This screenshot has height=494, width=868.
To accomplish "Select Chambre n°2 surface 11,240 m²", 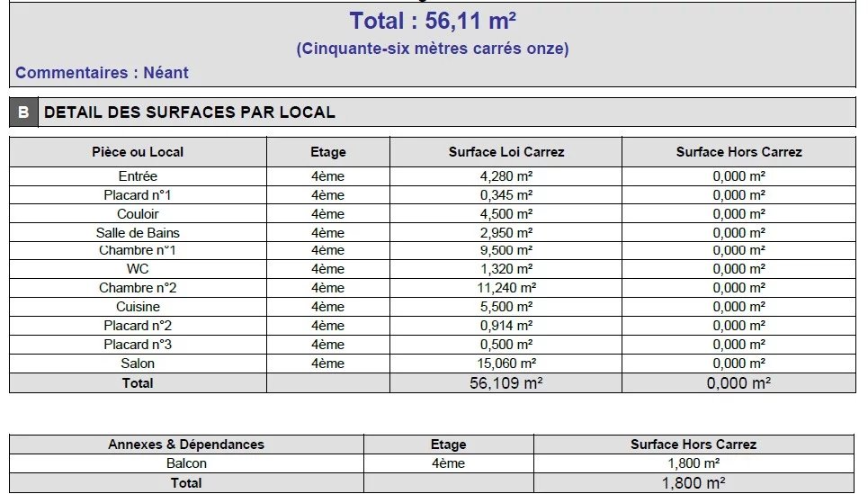I will 506,288.
